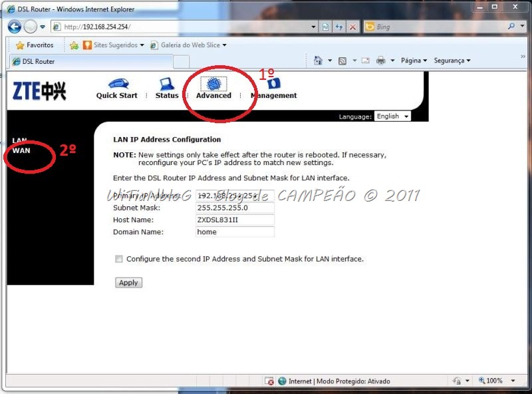Click the Primary IP Address field

pos(235,196)
